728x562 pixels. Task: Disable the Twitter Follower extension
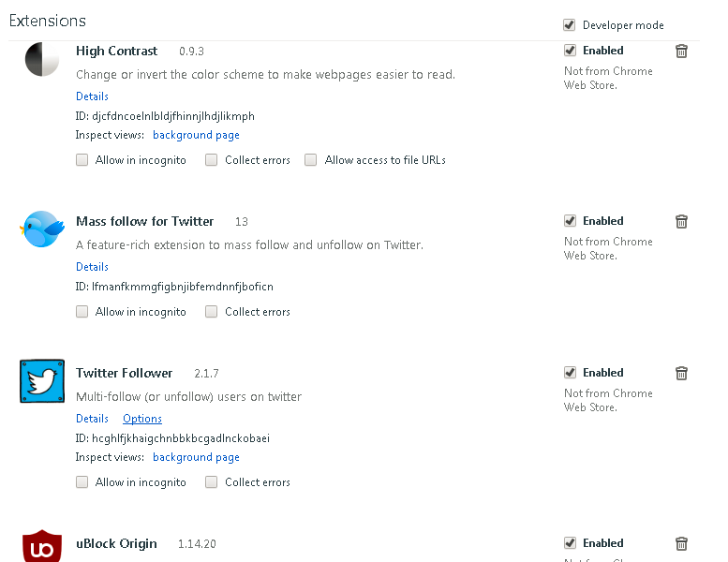pos(570,373)
